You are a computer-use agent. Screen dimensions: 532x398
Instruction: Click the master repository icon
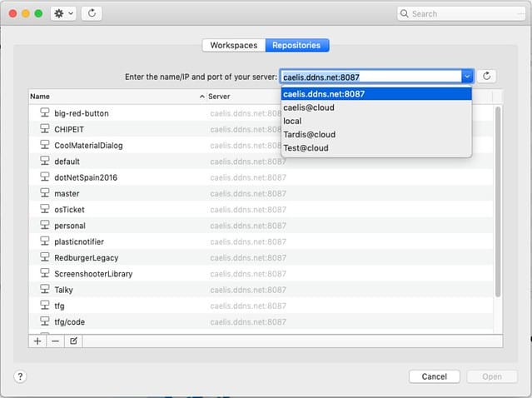(x=45, y=192)
